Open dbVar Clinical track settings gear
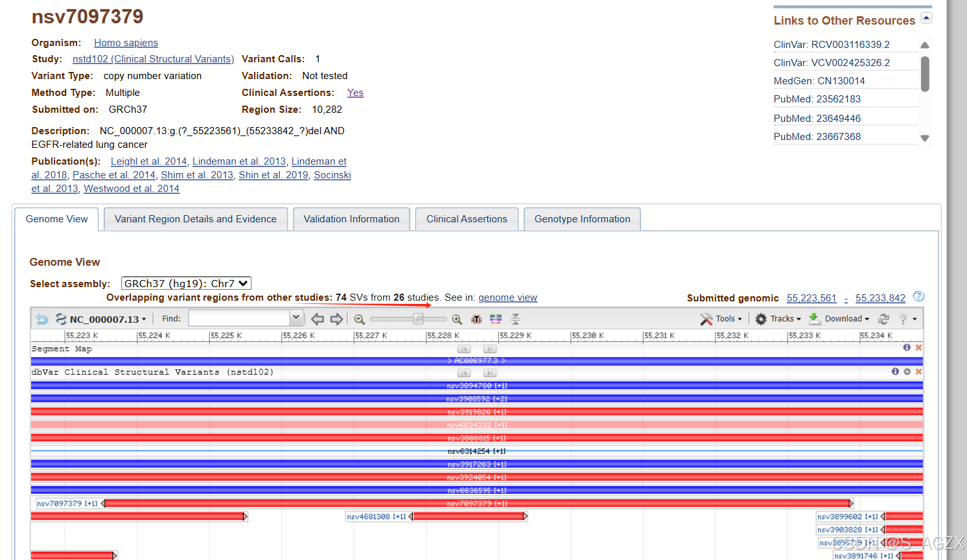 click(907, 371)
